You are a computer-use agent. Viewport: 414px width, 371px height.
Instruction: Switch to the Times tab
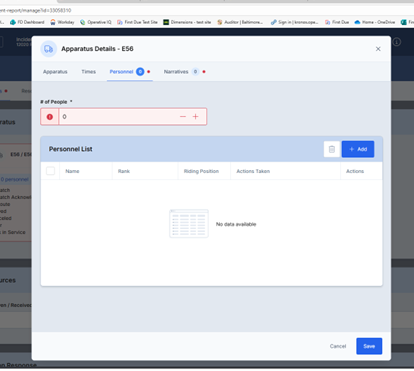(x=89, y=72)
